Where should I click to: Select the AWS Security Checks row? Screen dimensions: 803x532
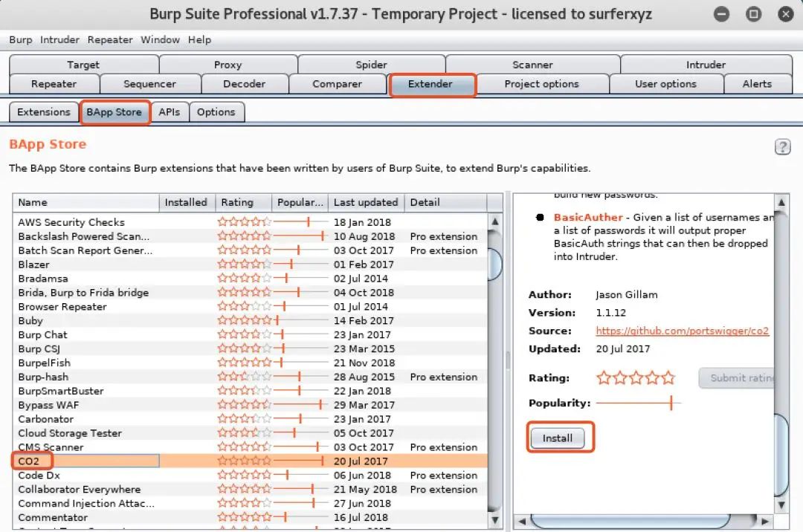pyautogui.click(x=250, y=222)
